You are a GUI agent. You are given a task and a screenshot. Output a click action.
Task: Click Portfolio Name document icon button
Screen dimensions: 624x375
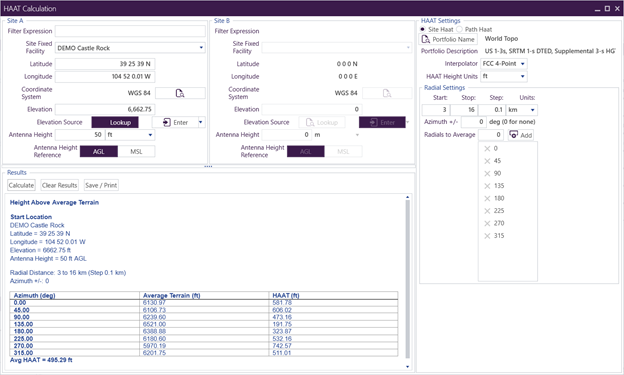(x=448, y=39)
